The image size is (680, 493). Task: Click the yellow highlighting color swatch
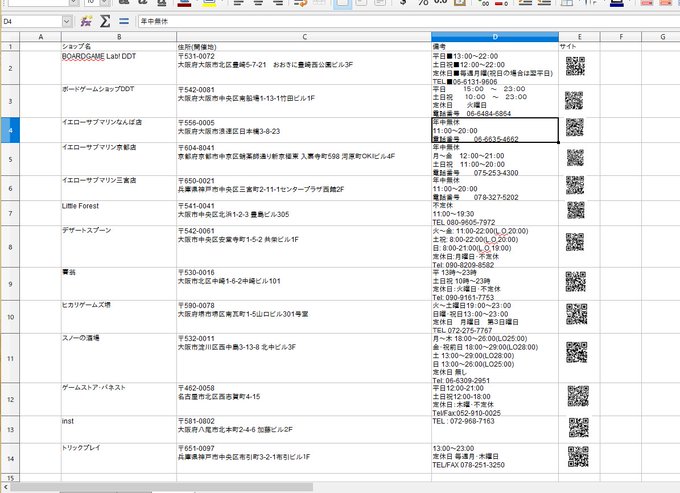[x=209, y=3]
